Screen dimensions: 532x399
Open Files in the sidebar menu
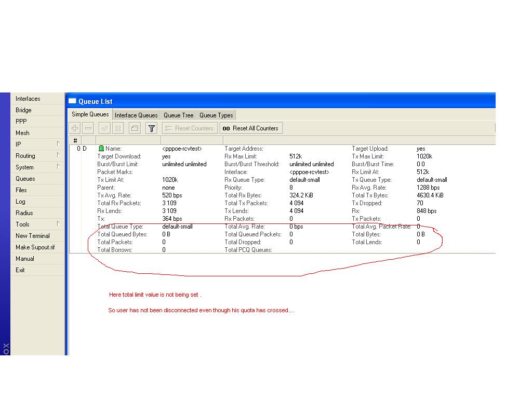point(37,190)
